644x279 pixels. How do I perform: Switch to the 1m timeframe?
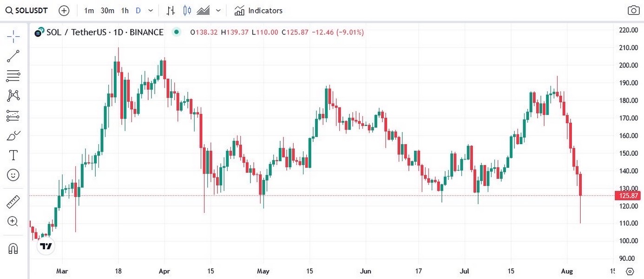(89, 11)
